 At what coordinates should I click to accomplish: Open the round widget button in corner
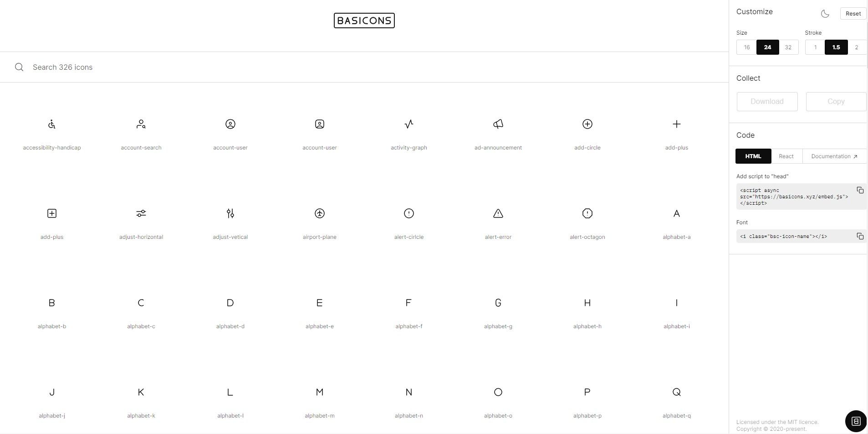tap(856, 421)
